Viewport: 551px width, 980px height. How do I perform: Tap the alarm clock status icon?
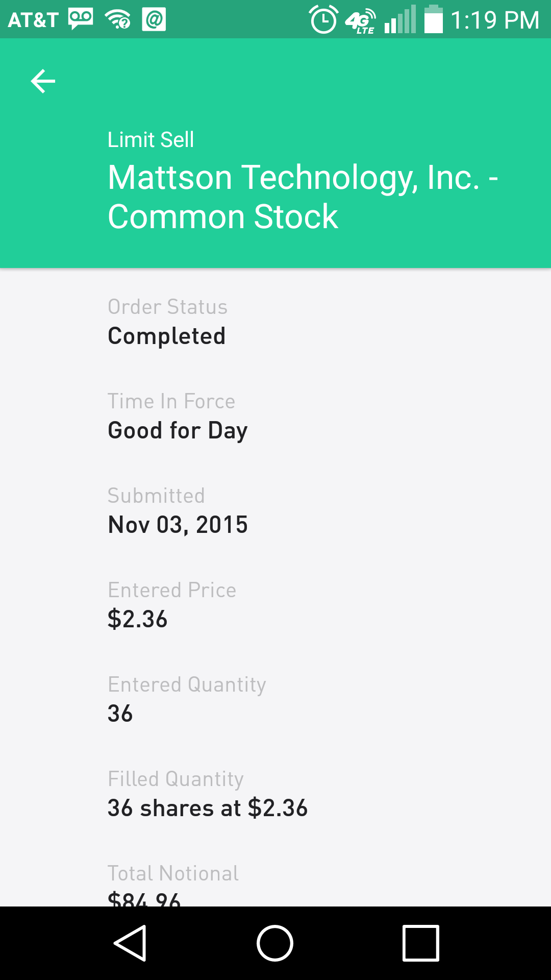323,20
